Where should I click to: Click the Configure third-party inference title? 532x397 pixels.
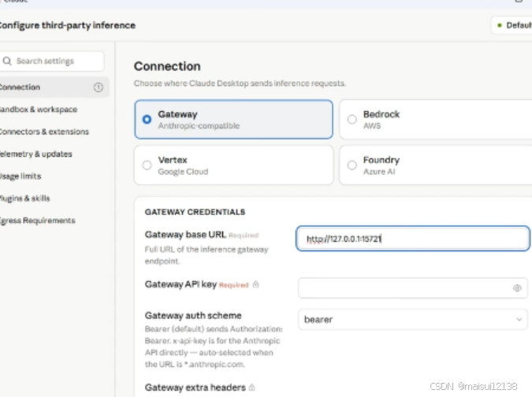(x=68, y=25)
